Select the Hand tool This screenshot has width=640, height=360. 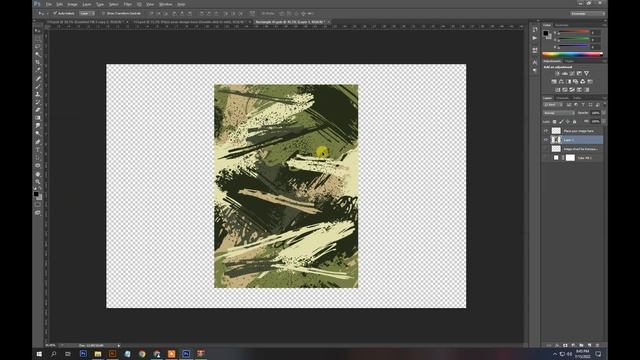38,174
